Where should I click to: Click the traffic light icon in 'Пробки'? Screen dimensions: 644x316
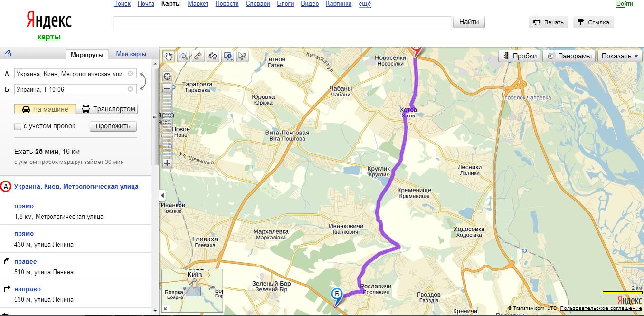tap(506, 56)
